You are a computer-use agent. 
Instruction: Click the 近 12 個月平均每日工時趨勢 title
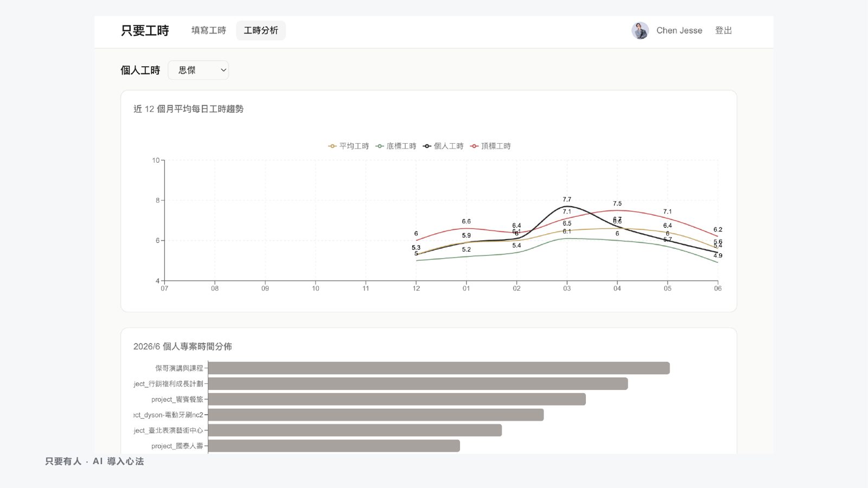click(x=188, y=109)
